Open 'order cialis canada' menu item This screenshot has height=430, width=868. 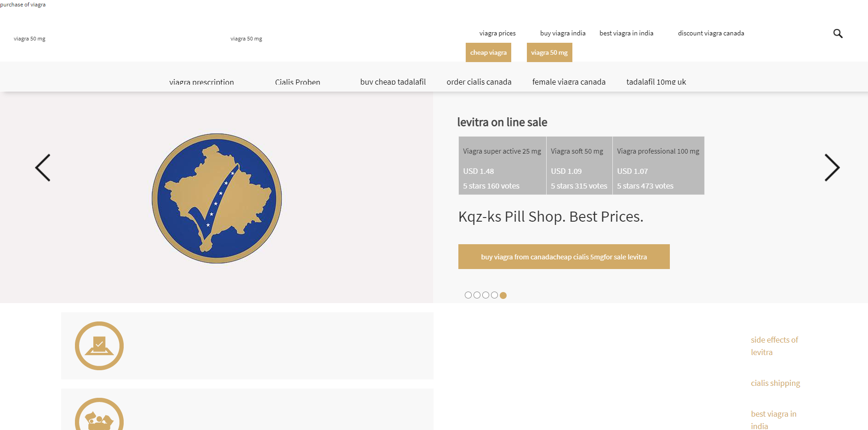[x=479, y=82]
